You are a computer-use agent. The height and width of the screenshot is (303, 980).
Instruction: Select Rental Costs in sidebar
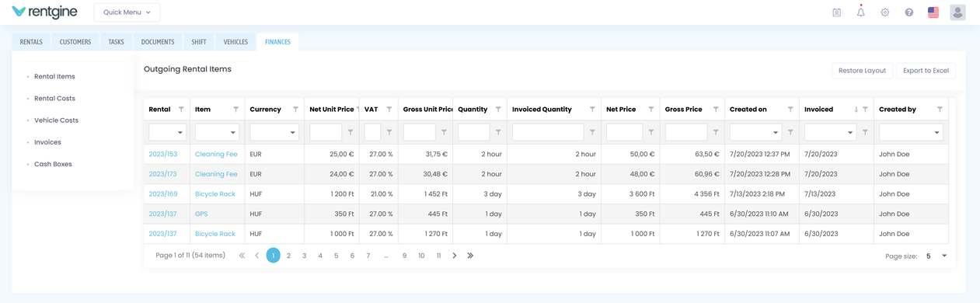click(x=54, y=99)
